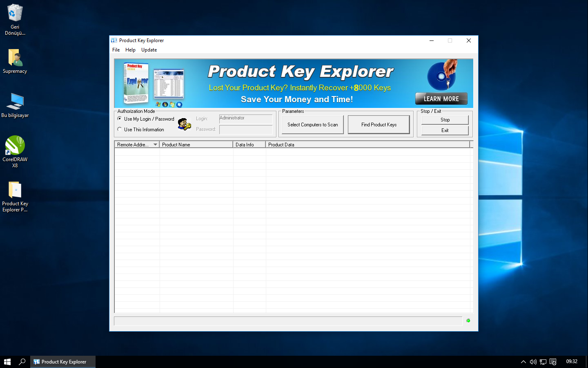Viewport: 588px width, 368px height.
Task: Close the Product Key Explorer window
Action: 469,40
